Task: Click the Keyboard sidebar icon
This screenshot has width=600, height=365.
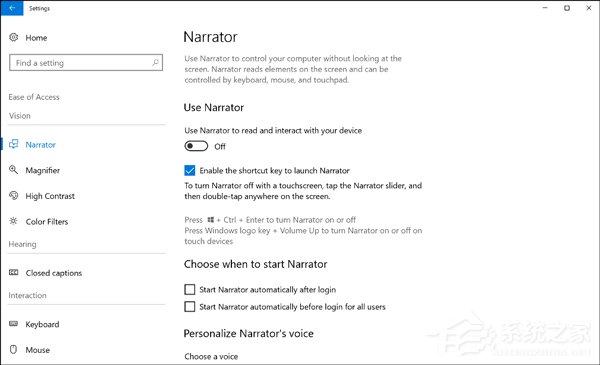Action: pyautogui.click(x=14, y=324)
